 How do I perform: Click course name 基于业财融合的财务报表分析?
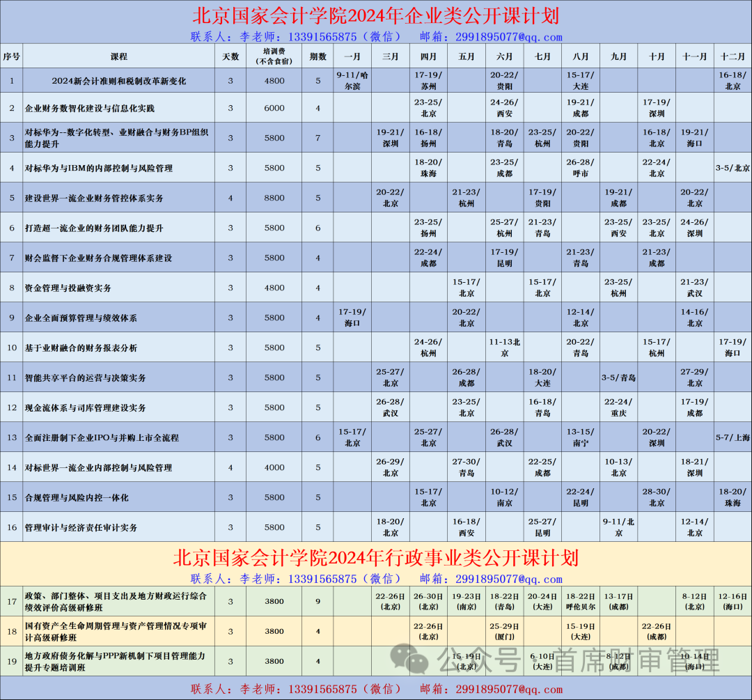pos(81,348)
